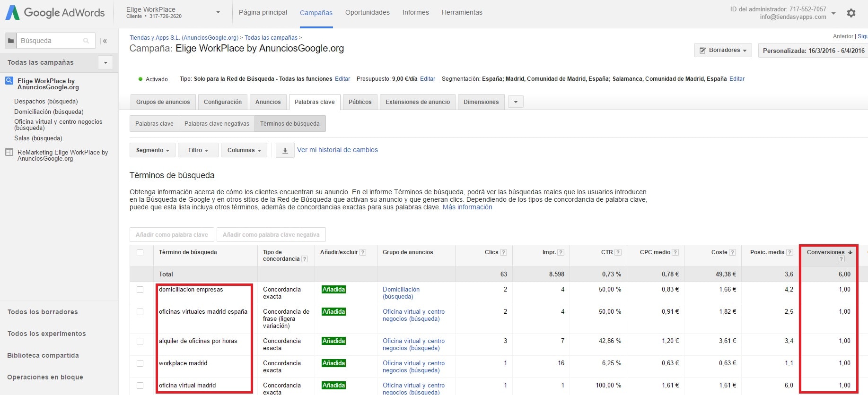The height and width of the screenshot is (395, 868).
Task: Select Salas (búsqueda) in sidebar
Action: click(38, 138)
